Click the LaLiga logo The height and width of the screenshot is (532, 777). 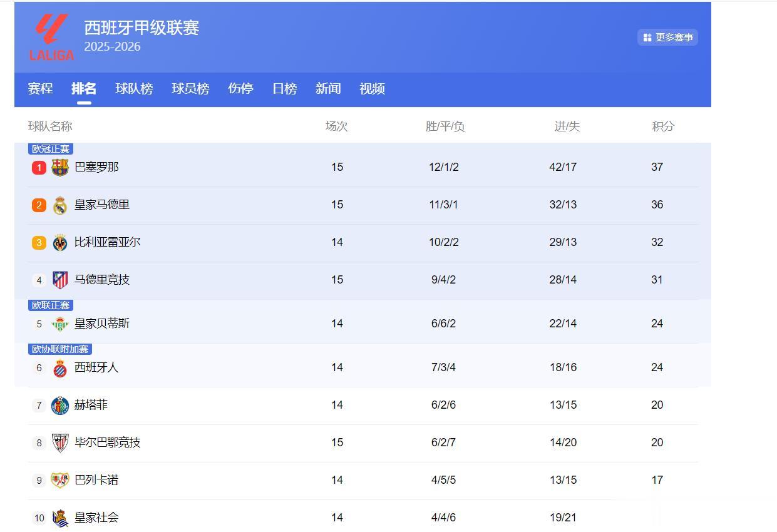click(x=51, y=38)
